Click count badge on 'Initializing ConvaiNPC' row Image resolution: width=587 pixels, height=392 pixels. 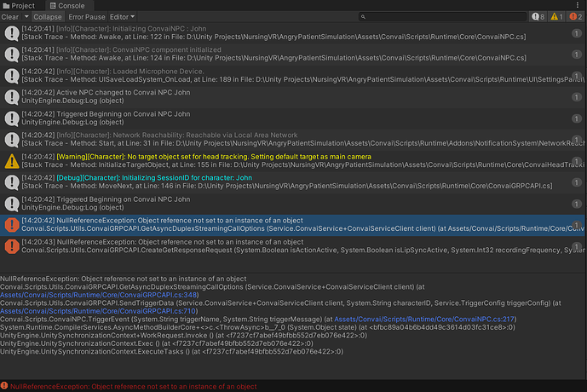(x=576, y=33)
